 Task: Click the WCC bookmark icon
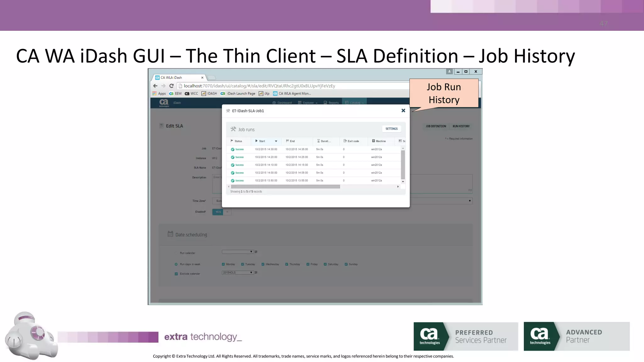pyautogui.click(x=187, y=94)
